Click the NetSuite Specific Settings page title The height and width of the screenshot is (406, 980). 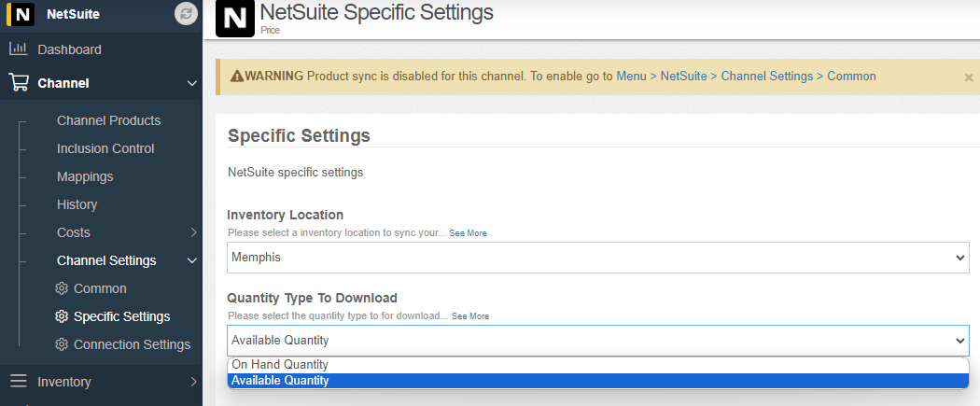pyautogui.click(x=376, y=12)
